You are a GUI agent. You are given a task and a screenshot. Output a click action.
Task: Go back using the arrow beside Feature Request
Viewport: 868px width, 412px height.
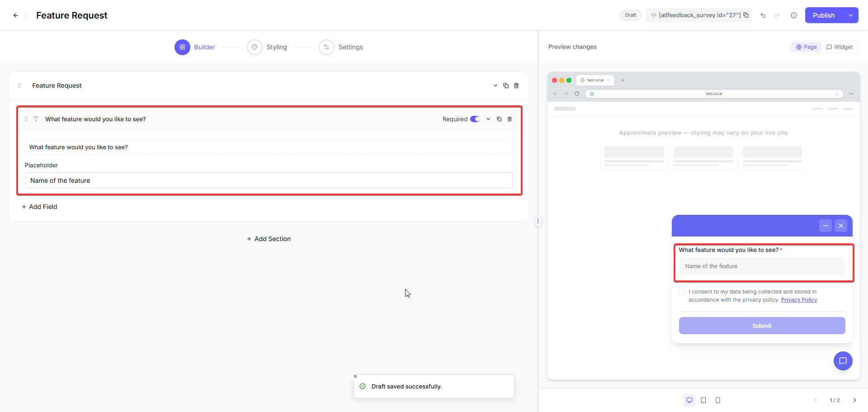[x=16, y=15]
